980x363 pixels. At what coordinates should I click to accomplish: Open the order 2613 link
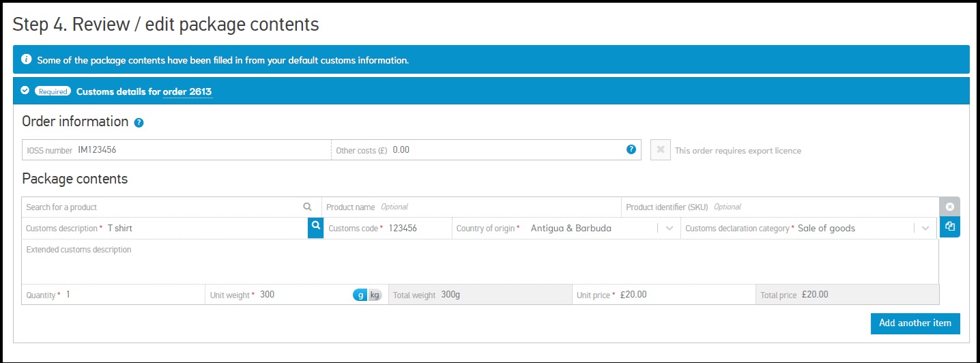click(x=187, y=91)
